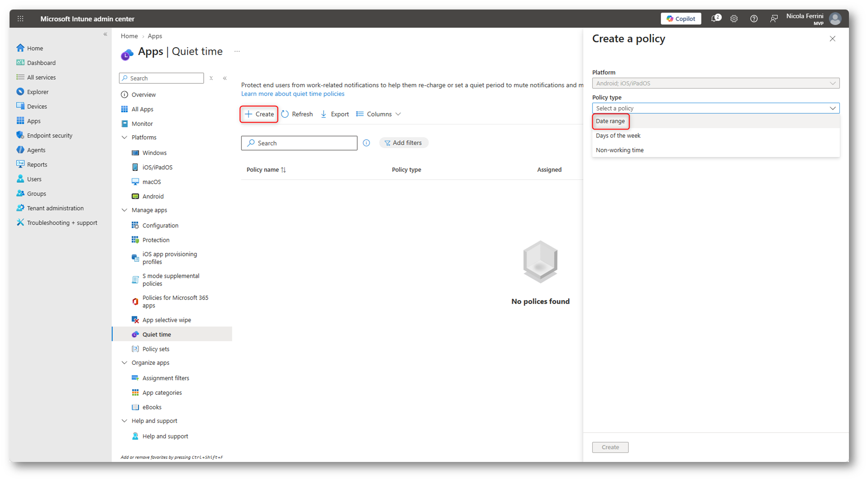Focus the Apps menu search box
Viewport: 868px width, 481px height.
point(162,78)
